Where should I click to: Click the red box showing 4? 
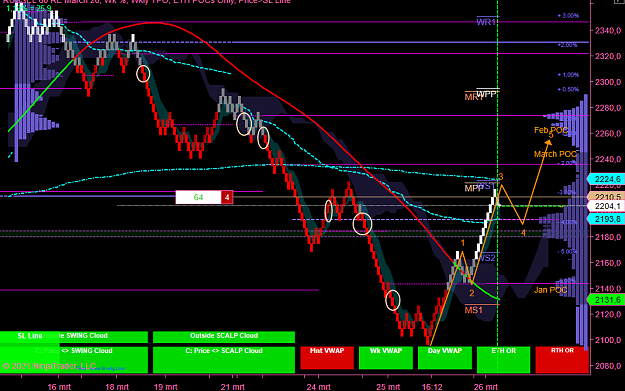point(227,197)
